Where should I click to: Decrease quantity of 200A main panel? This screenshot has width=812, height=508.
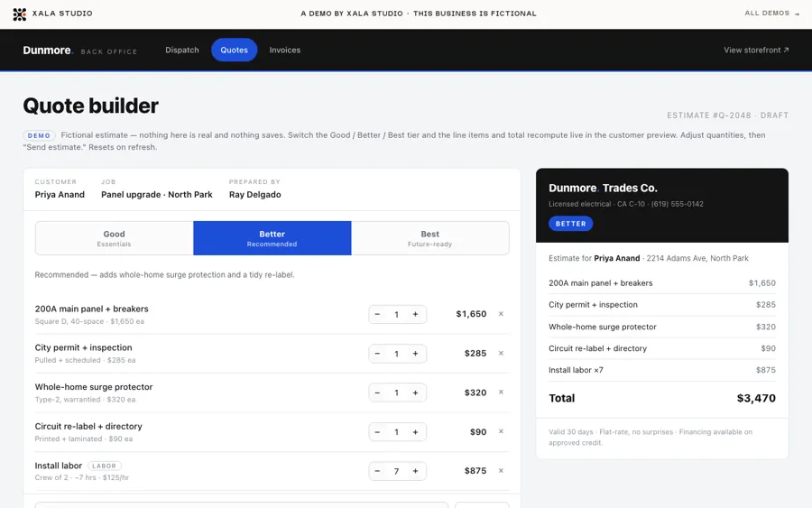click(x=377, y=314)
